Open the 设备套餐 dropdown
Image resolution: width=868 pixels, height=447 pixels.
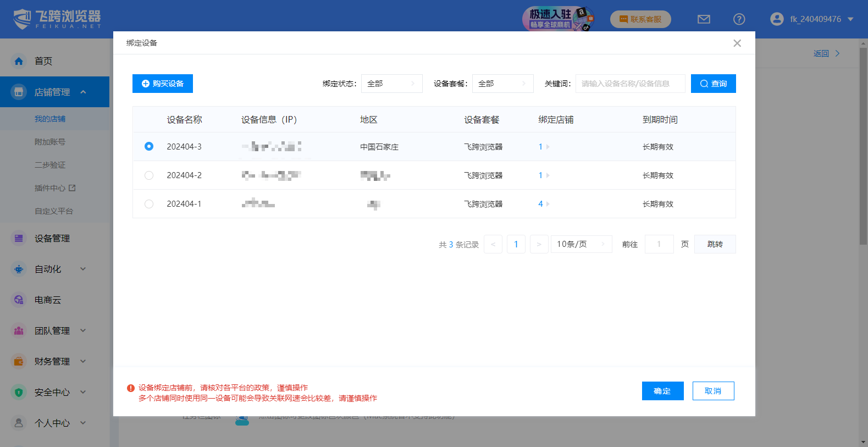[502, 84]
